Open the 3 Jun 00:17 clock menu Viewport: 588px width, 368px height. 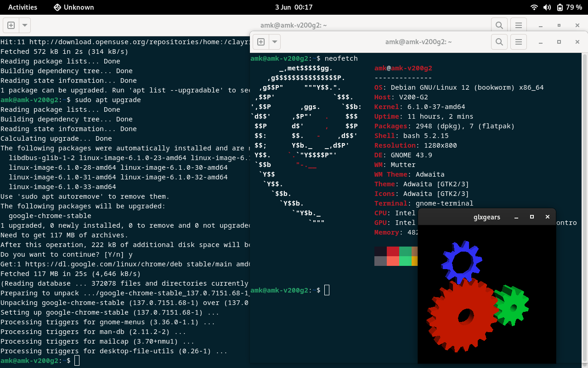[x=294, y=7]
